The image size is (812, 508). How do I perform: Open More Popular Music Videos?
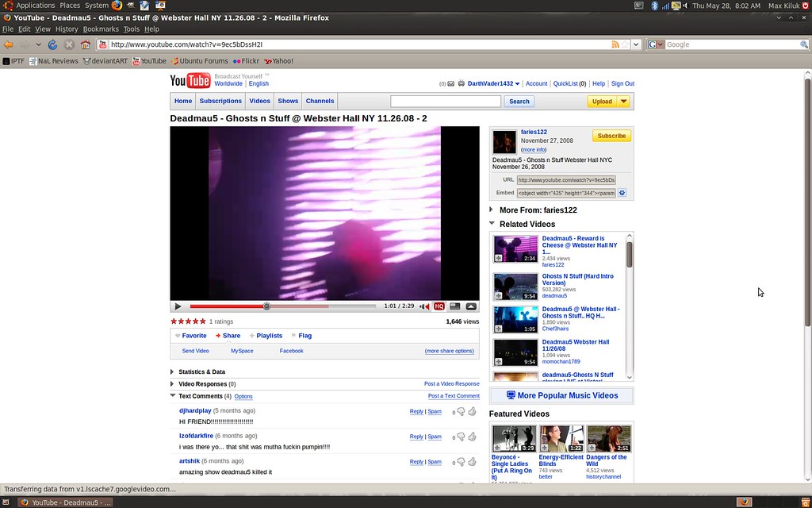click(x=561, y=395)
